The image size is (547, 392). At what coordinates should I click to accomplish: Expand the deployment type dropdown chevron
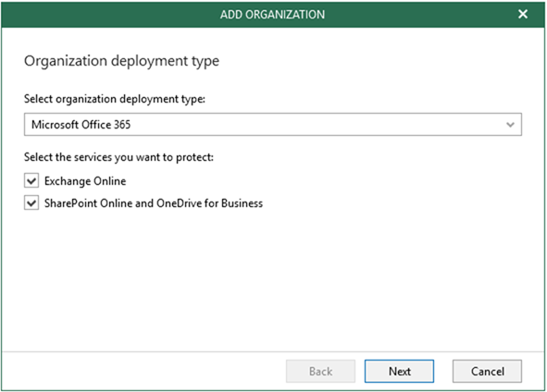(x=510, y=125)
